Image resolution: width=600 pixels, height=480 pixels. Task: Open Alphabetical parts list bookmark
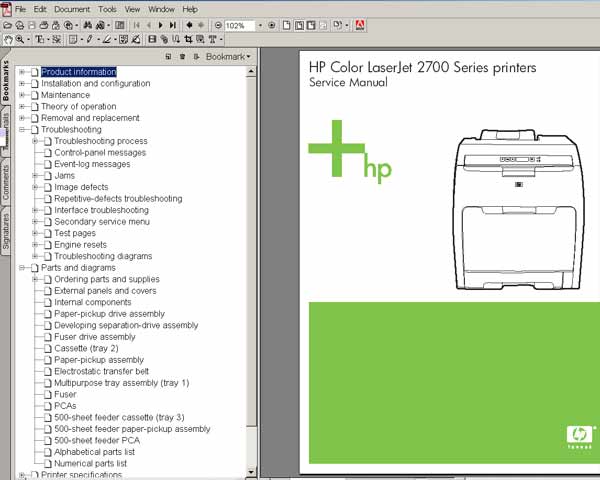pos(95,452)
